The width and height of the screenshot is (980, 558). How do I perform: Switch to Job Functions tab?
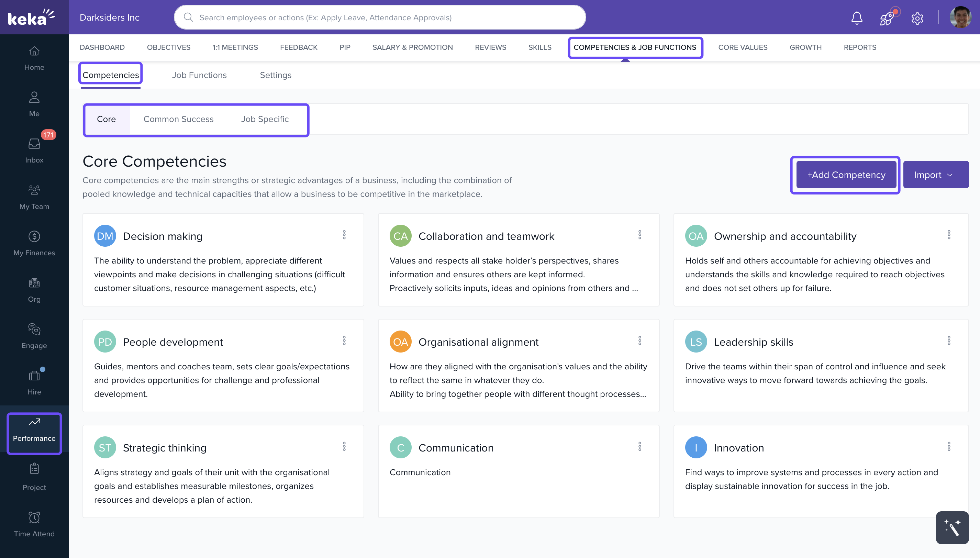point(199,75)
